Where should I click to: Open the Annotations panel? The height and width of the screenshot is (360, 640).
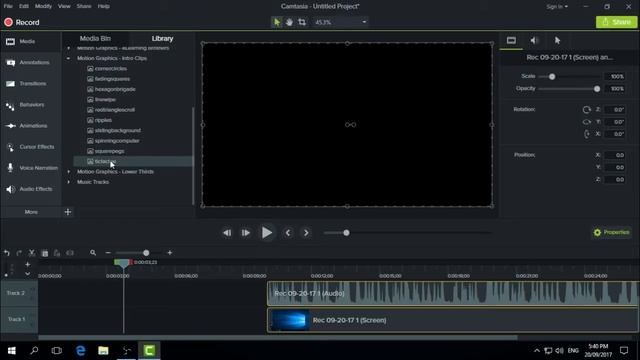point(31,62)
